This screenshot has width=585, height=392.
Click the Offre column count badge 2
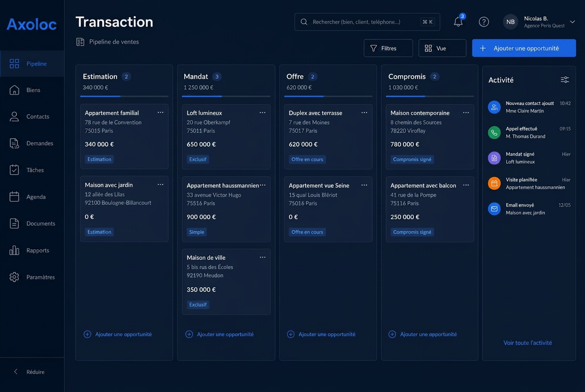[x=312, y=77]
